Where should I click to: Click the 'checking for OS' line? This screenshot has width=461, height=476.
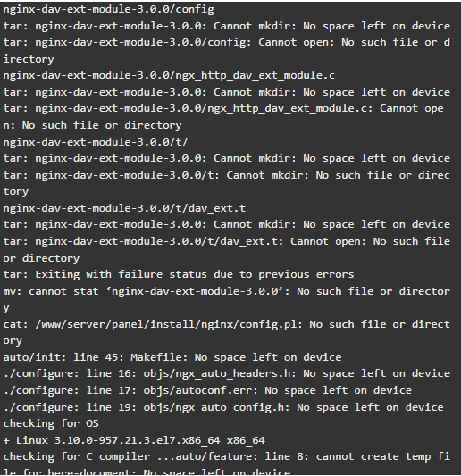tap(51, 423)
